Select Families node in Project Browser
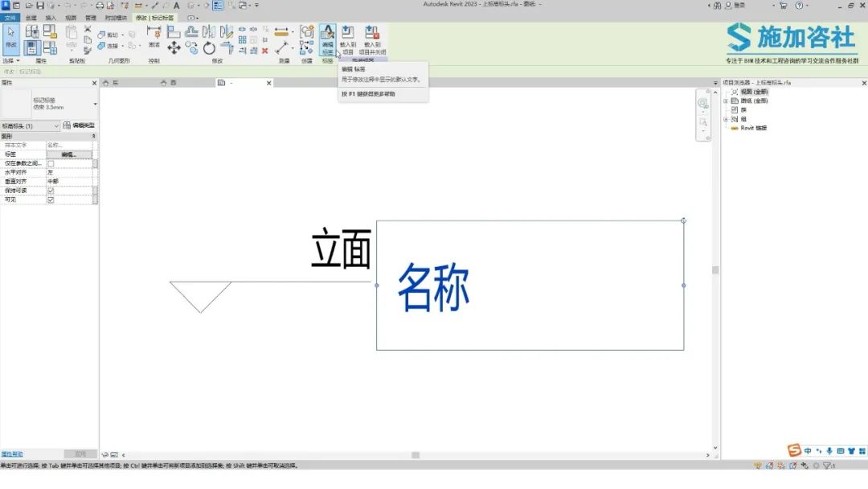Viewport: 868px width, 489px height. [743, 109]
